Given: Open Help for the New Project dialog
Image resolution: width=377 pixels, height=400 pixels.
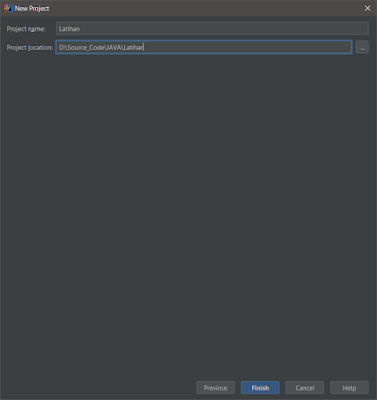Looking at the screenshot, I should click(349, 388).
